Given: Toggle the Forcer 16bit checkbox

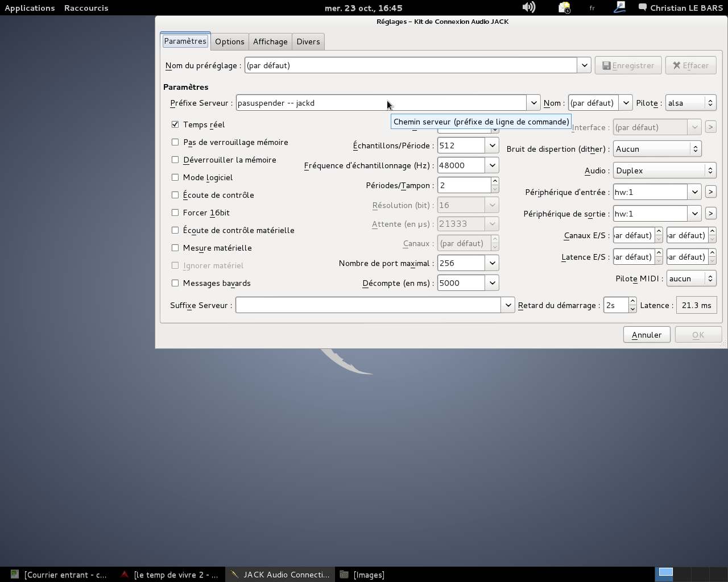Looking at the screenshot, I should (x=175, y=213).
